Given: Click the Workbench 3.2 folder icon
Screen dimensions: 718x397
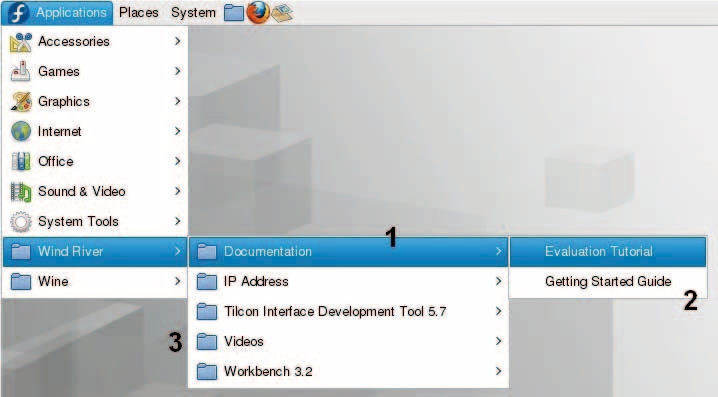Looking at the screenshot, I should click(207, 371).
